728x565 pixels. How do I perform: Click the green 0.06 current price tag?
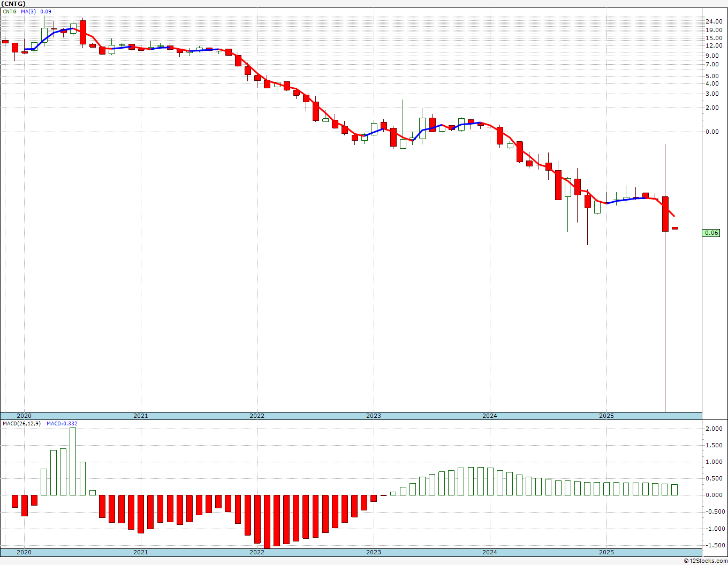(x=711, y=233)
